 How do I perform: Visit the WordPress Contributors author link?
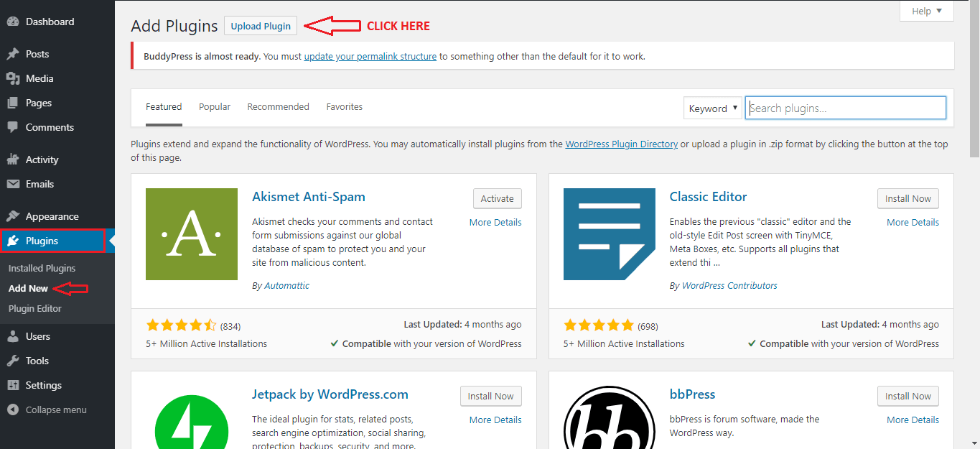[x=729, y=286]
